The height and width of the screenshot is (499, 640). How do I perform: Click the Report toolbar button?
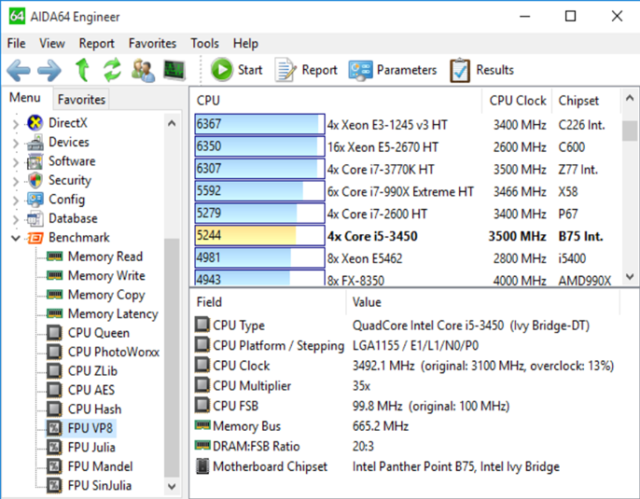(306, 70)
